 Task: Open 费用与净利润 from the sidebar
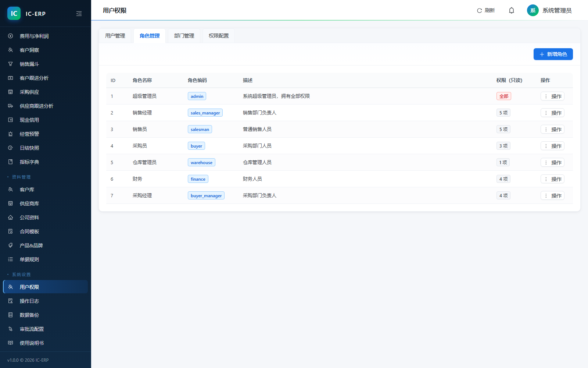(x=46, y=36)
